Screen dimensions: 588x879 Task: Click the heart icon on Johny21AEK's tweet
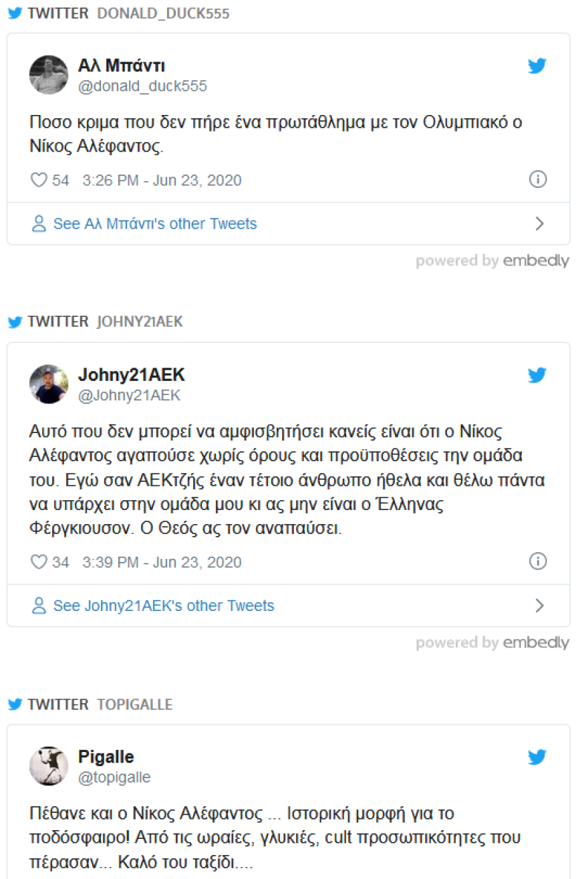point(39,561)
